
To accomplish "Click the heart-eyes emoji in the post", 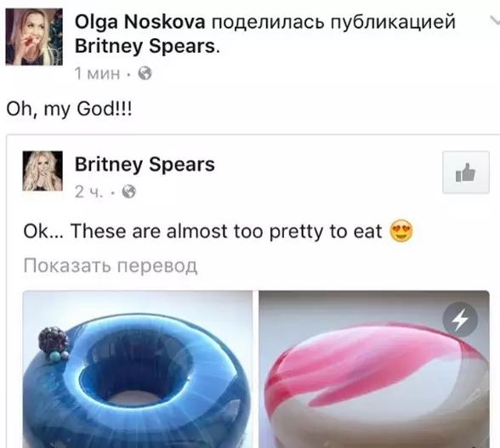I will click(x=401, y=231).
